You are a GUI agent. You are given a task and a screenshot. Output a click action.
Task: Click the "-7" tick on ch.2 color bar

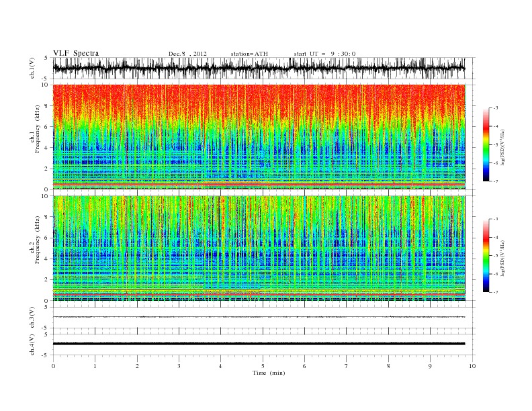(496, 292)
